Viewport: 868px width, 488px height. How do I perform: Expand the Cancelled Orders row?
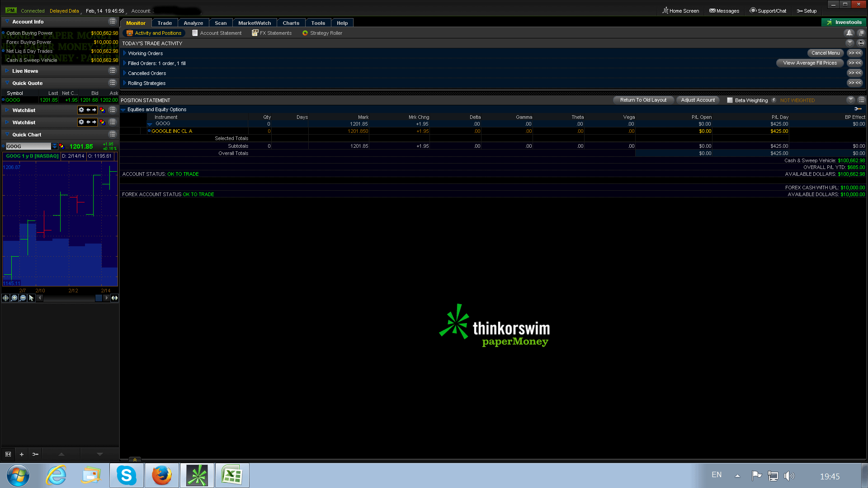[125, 73]
